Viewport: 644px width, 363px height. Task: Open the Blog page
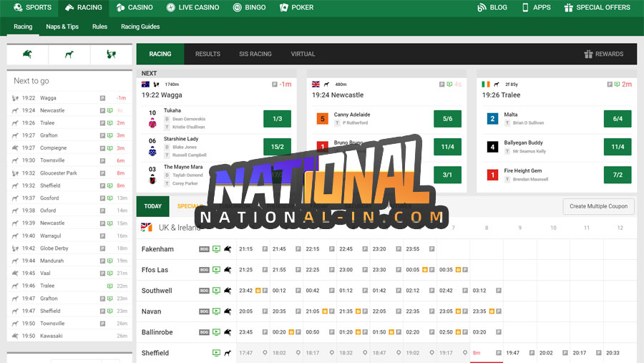(492, 7)
